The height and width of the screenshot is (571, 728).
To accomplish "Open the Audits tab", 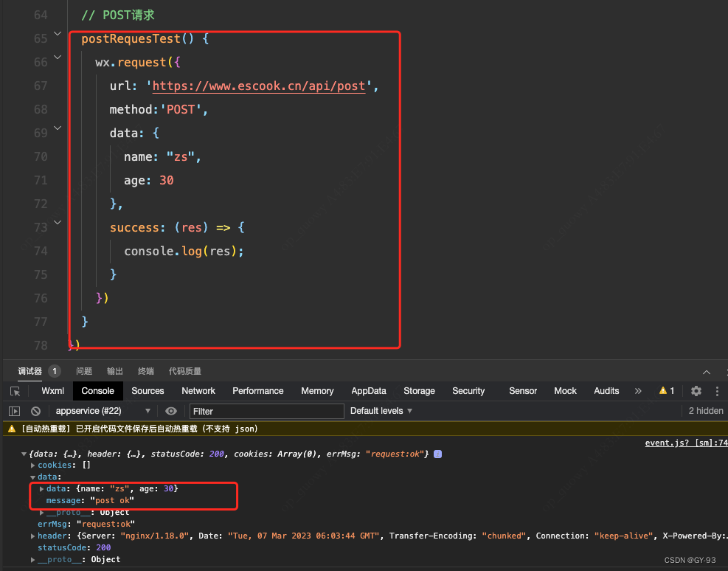I will click(606, 391).
